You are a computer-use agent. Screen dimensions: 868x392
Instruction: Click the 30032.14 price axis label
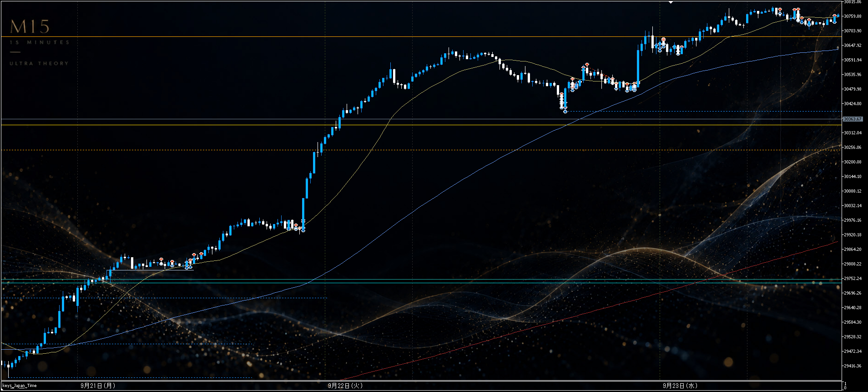(853, 206)
